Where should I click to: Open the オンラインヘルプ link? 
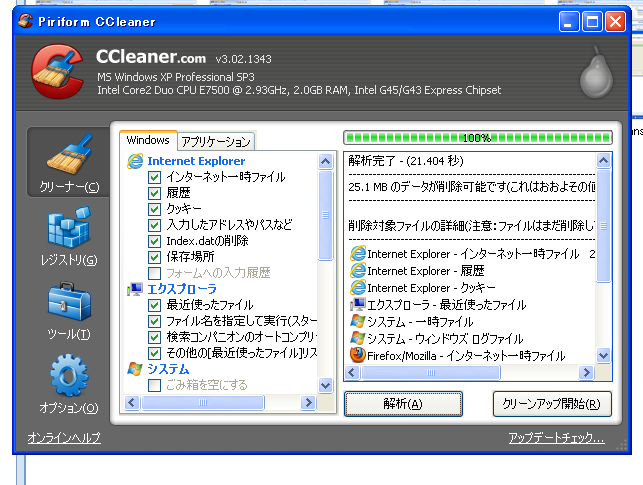[x=64, y=438]
